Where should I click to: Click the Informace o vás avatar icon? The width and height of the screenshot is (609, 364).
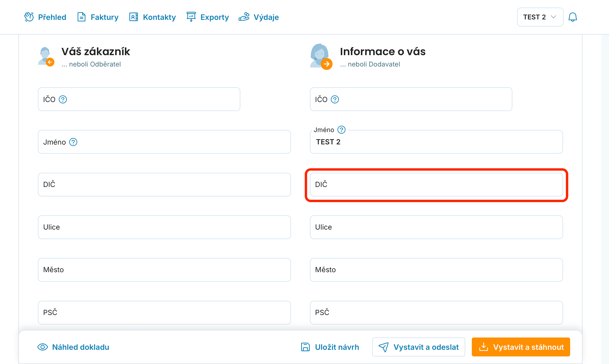coord(321,57)
